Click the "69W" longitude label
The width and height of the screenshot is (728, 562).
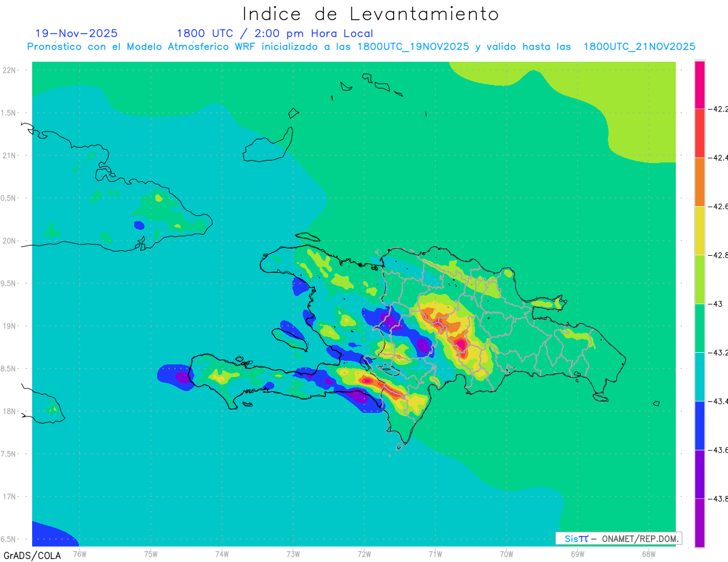(578, 553)
